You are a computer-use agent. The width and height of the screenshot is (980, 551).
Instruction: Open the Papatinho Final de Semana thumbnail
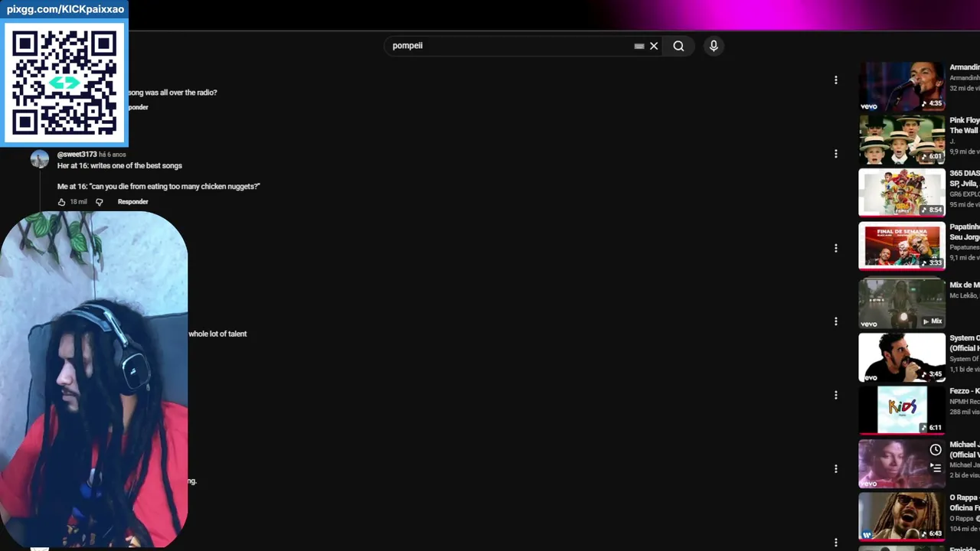(902, 246)
